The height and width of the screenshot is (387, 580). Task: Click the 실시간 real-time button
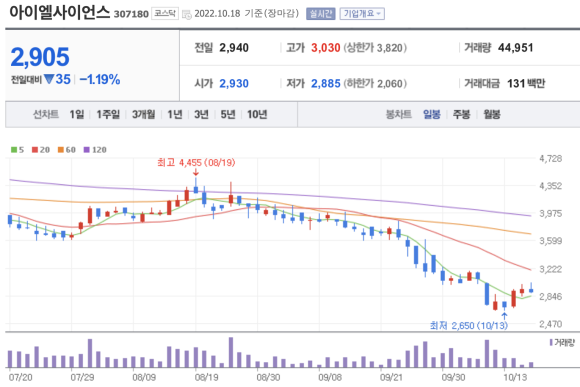[x=321, y=14]
